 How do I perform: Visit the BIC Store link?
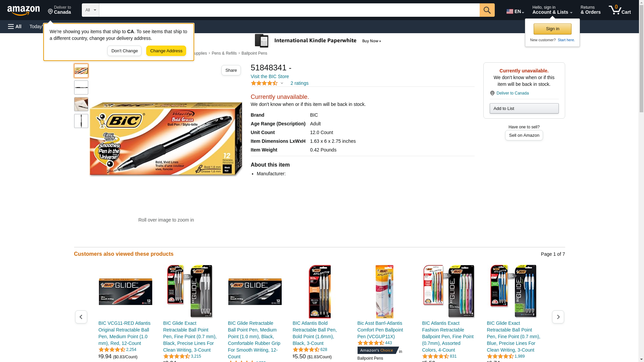(x=270, y=76)
